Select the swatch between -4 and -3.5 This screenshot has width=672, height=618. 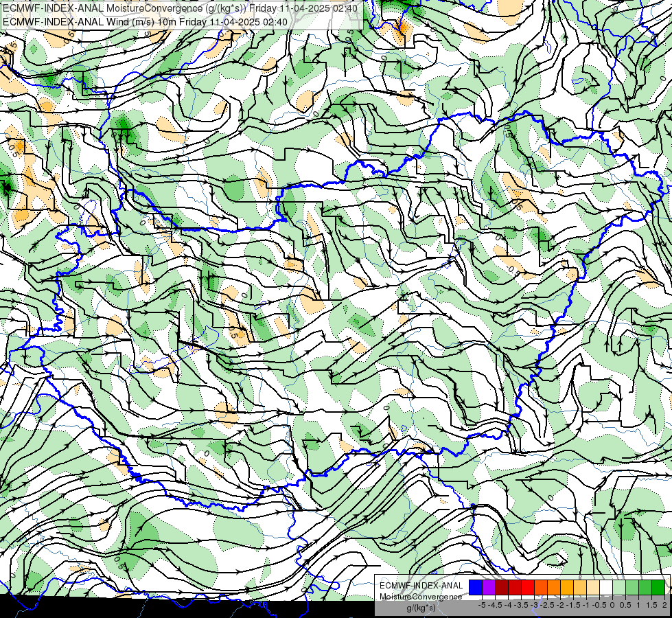515,587
